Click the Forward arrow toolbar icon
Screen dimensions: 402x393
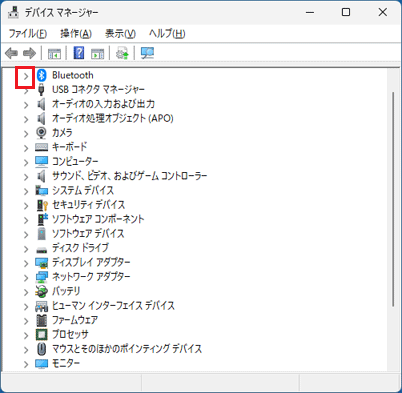click(29, 53)
